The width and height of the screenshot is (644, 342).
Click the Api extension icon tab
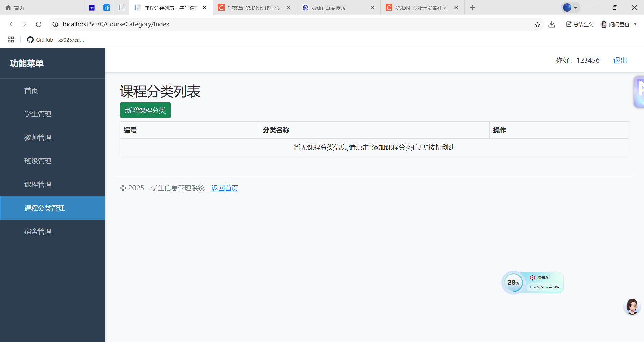click(x=91, y=7)
